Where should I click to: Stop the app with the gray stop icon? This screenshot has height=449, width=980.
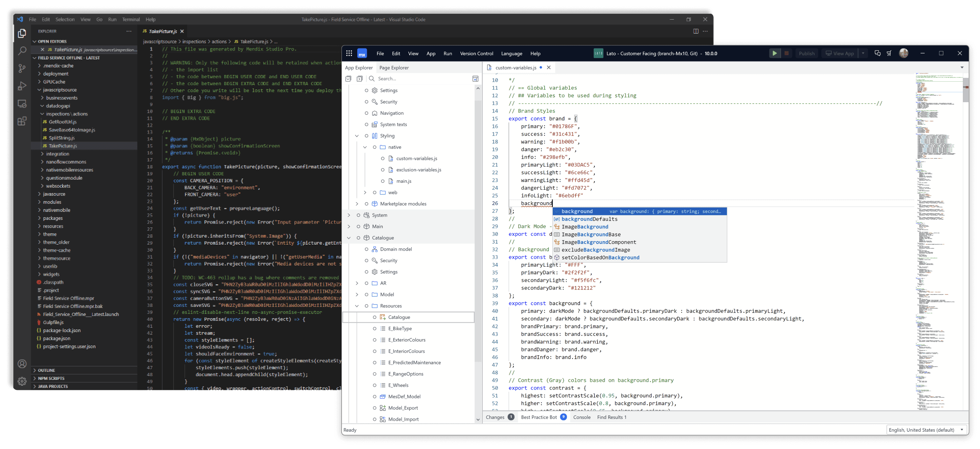(x=787, y=53)
